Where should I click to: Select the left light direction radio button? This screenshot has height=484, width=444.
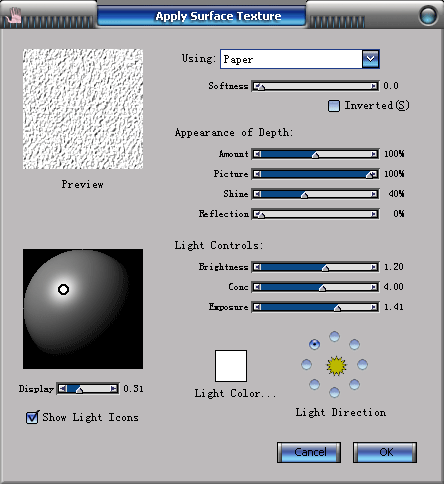306,364
